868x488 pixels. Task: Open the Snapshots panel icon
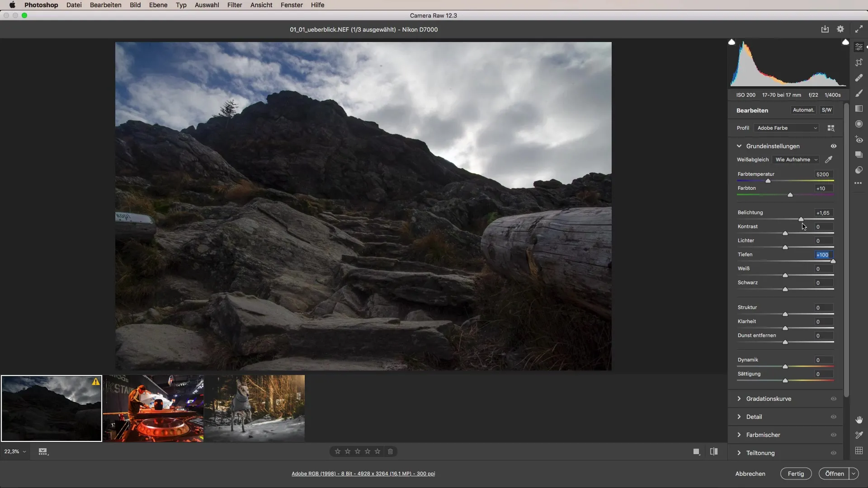tap(859, 155)
